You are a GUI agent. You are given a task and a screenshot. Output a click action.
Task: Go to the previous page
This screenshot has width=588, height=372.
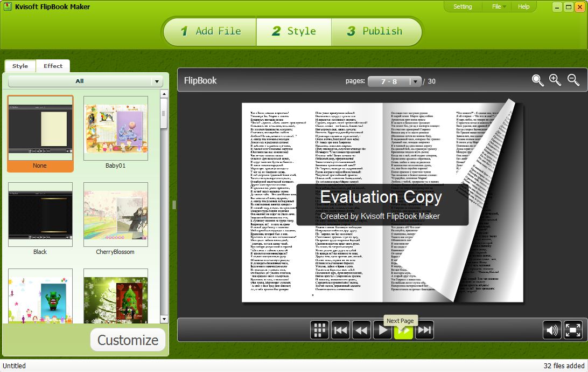pyautogui.click(x=361, y=330)
